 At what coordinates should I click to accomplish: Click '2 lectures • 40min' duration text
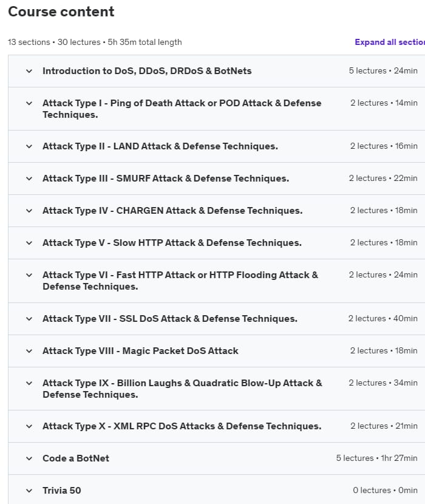pyautogui.click(x=383, y=318)
